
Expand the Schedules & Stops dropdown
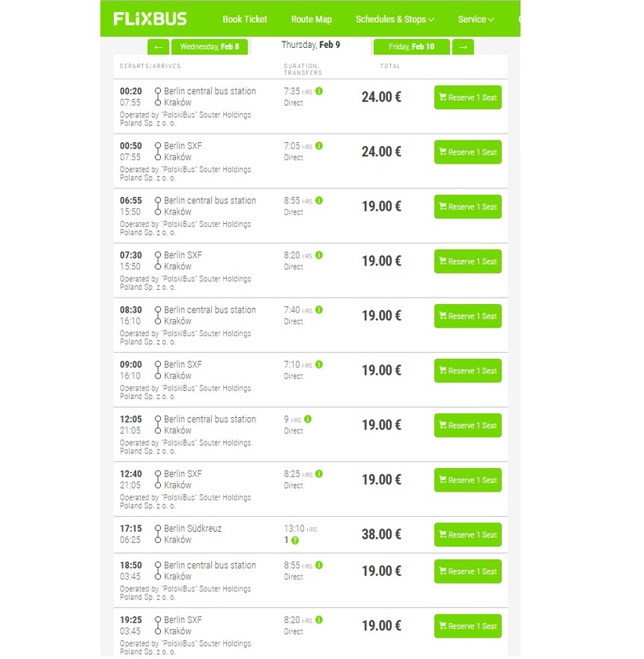(394, 19)
